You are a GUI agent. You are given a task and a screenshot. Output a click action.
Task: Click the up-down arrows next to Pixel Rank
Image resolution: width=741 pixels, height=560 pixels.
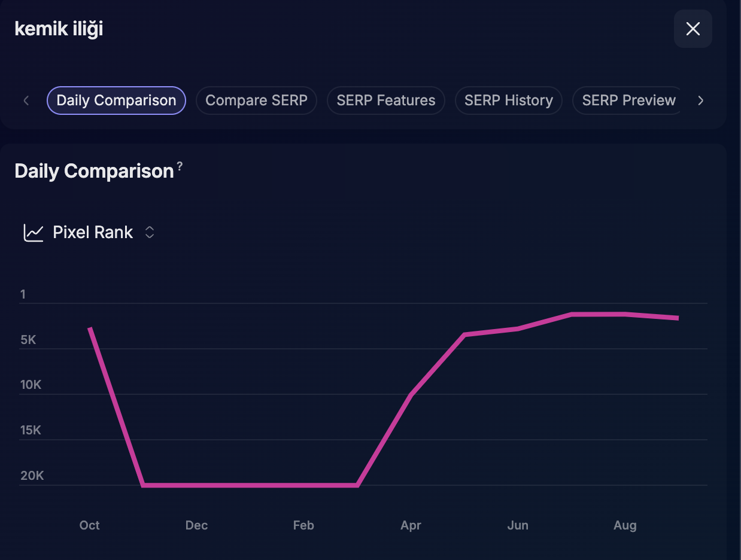pos(150,232)
